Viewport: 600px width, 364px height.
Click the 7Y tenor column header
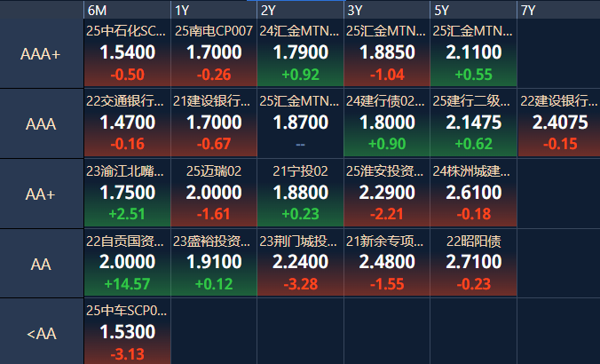558,10
